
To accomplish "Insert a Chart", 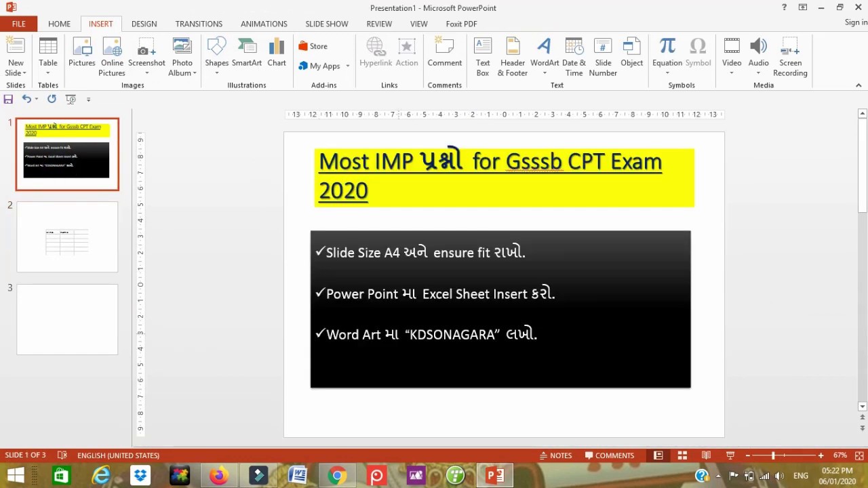I will [x=277, y=53].
